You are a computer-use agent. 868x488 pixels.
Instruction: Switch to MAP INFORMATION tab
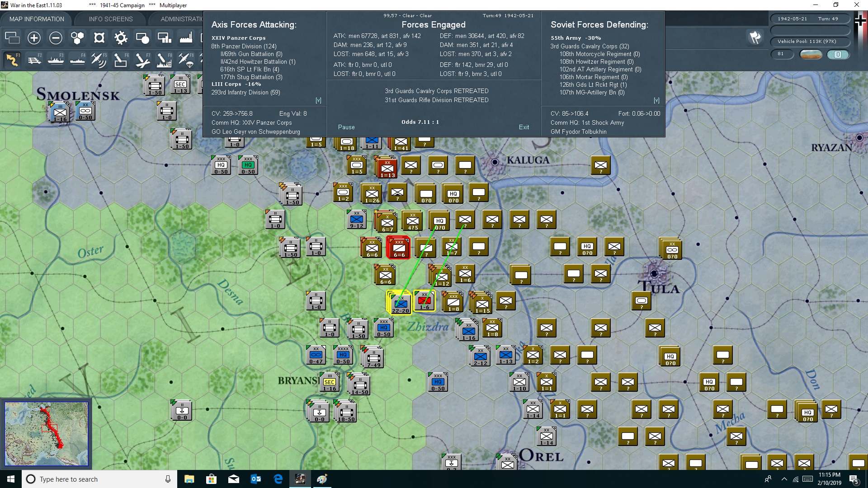tap(37, 19)
